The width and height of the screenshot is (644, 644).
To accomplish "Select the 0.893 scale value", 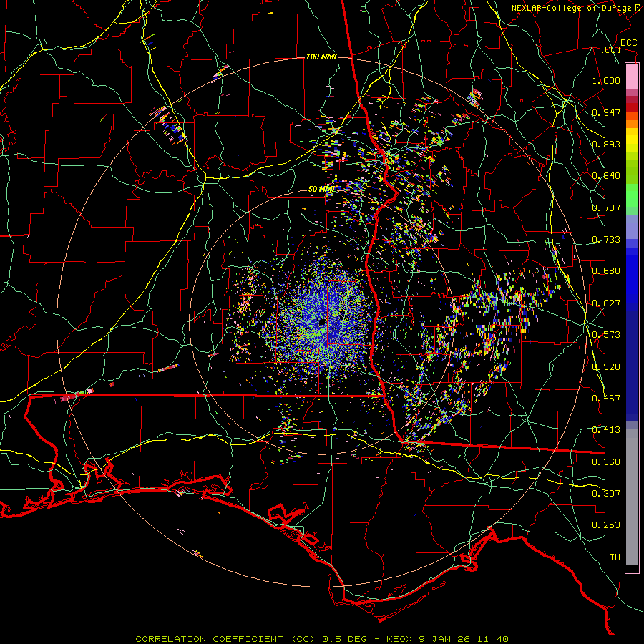I will click(x=606, y=144).
